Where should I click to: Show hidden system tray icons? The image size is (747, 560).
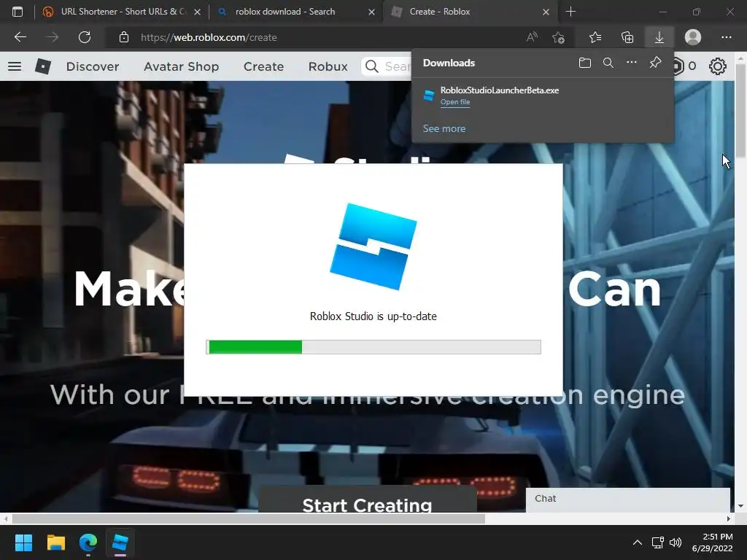(637, 542)
